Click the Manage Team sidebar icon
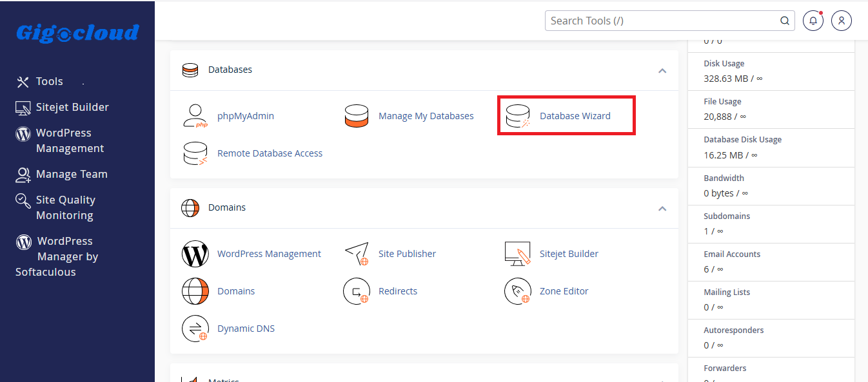 [23, 175]
